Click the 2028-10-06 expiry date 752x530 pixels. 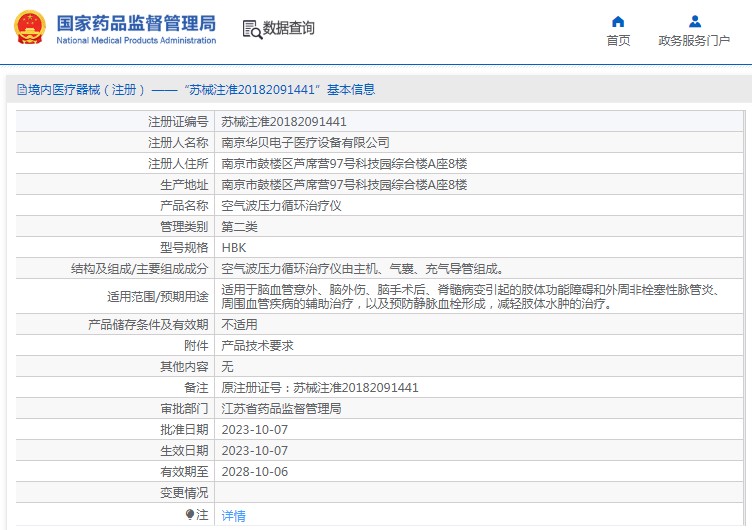[x=255, y=472]
